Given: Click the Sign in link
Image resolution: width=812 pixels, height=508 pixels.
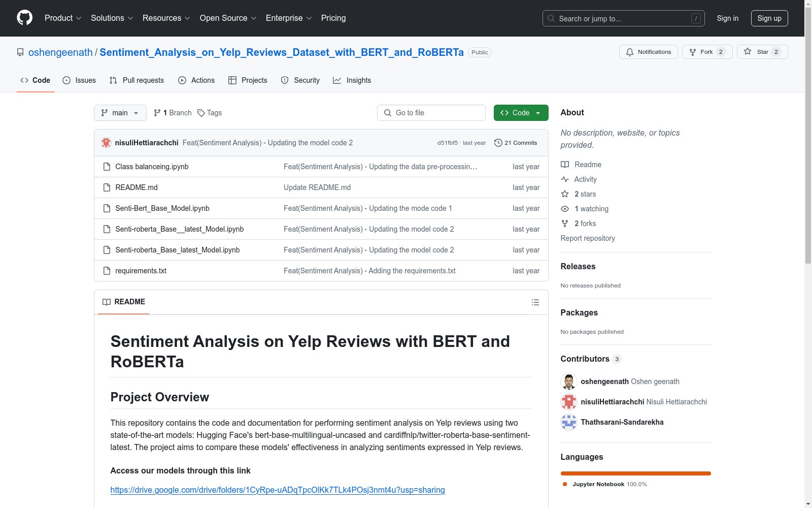Looking at the screenshot, I should pos(727,18).
